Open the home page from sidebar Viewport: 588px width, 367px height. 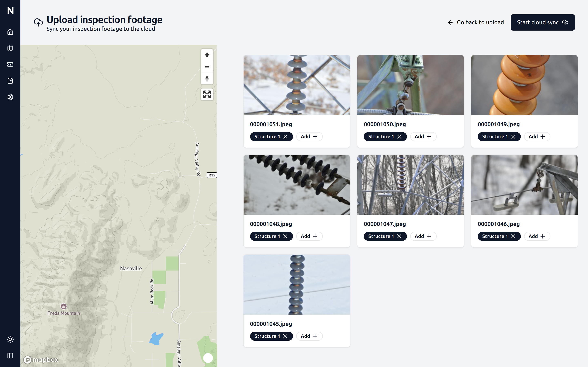(10, 32)
